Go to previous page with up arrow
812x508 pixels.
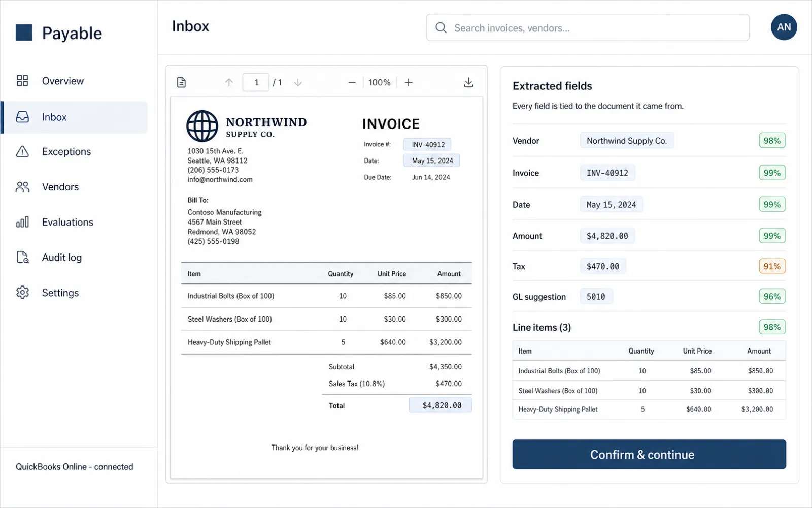(x=229, y=82)
